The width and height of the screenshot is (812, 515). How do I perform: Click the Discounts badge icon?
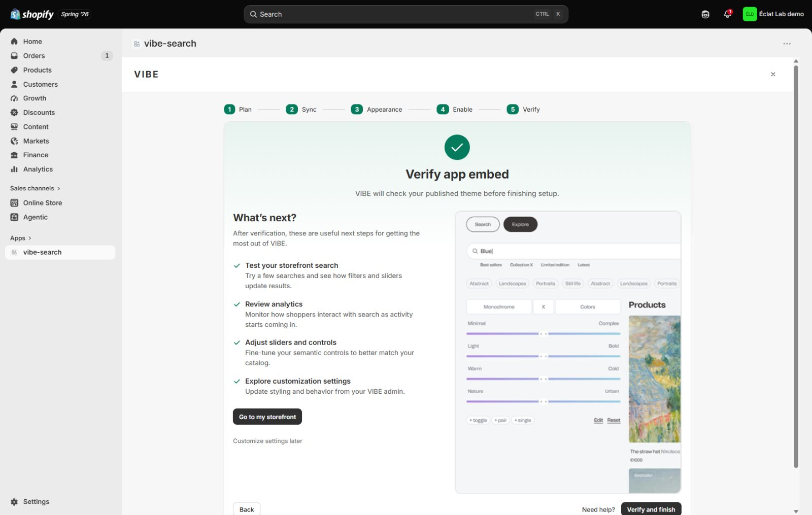(x=14, y=113)
